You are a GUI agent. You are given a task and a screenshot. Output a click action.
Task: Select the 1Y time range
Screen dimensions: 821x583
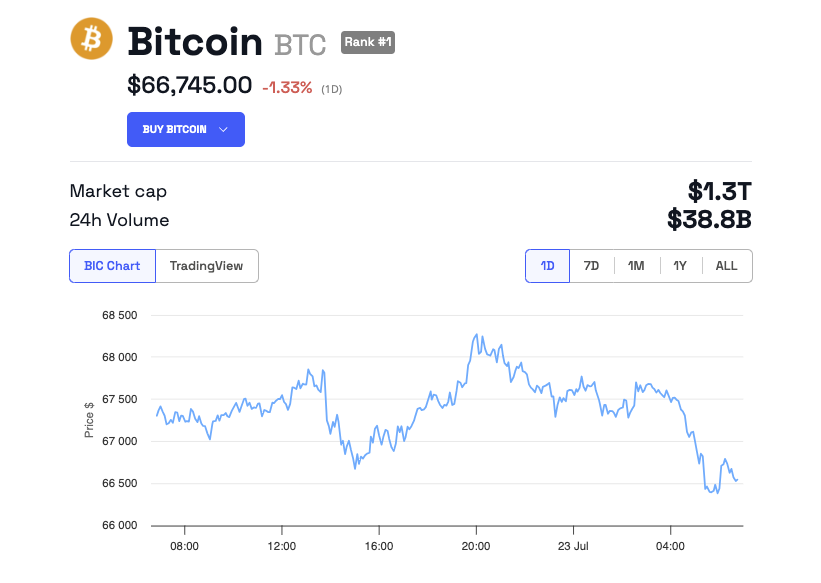(680, 266)
